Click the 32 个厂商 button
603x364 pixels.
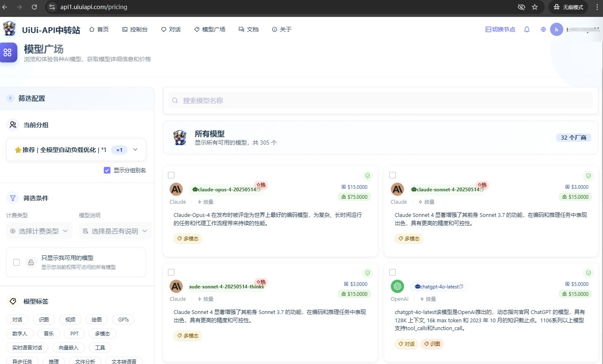click(x=574, y=138)
